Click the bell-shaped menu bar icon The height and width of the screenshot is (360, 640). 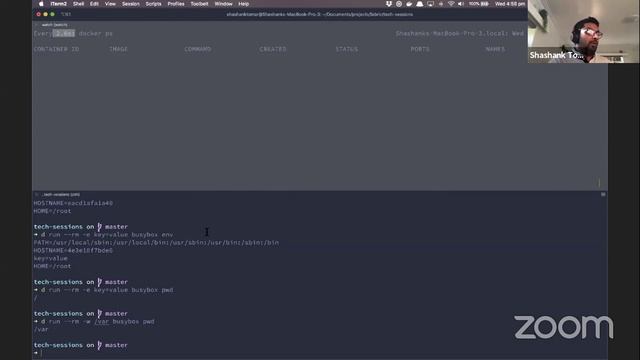(x=420, y=4)
